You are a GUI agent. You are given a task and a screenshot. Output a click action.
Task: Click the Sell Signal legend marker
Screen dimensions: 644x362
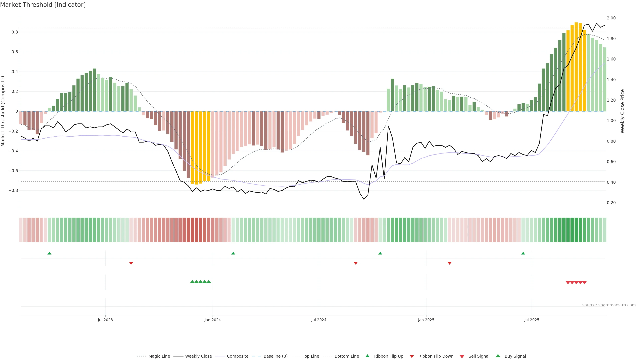coord(462,356)
